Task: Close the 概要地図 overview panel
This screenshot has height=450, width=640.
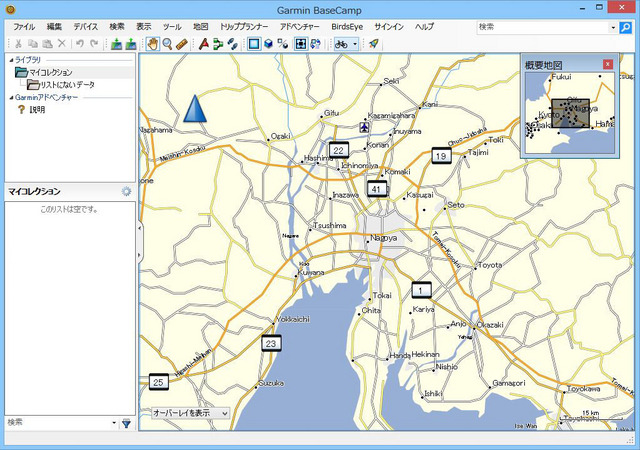Action: pyautogui.click(x=608, y=64)
